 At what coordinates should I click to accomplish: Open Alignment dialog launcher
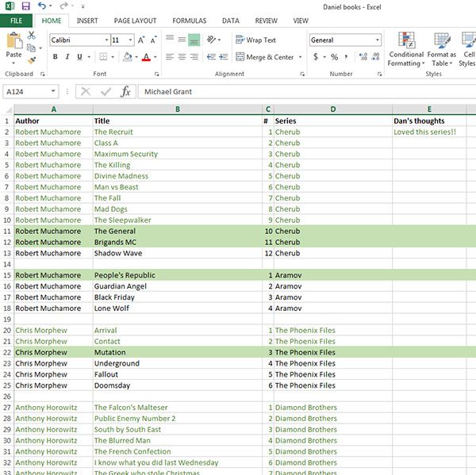click(302, 74)
